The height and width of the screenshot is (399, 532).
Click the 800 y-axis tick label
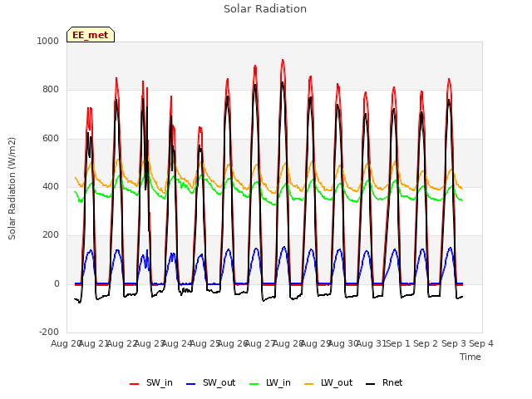pyautogui.click(x=51, y=90)
